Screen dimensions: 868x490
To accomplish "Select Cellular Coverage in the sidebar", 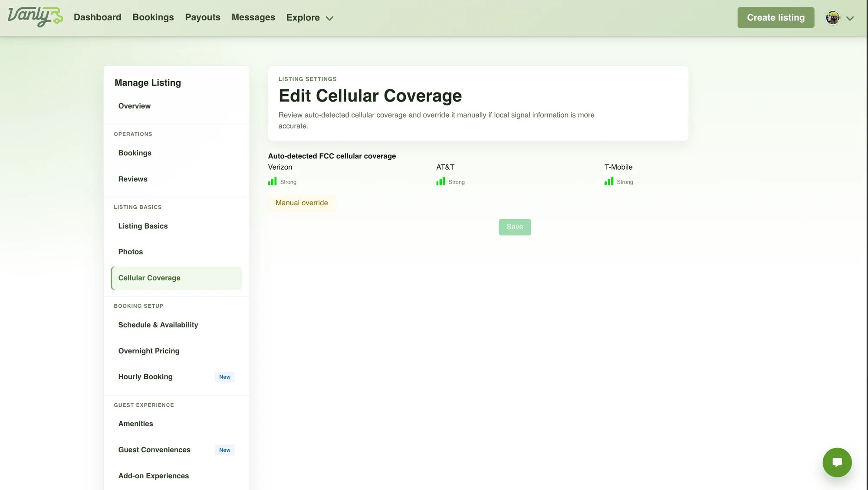I will [x=176, y=278].
